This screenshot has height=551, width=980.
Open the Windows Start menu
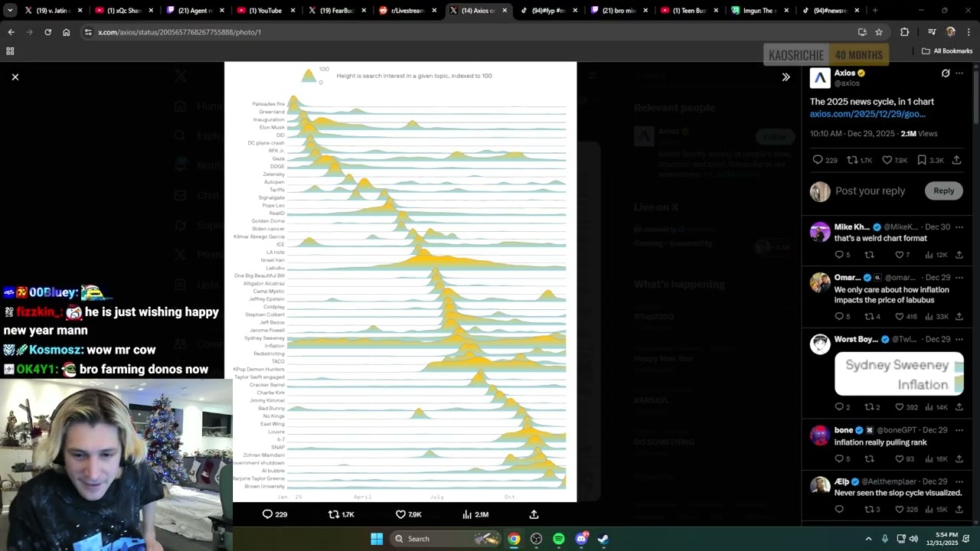377,539
